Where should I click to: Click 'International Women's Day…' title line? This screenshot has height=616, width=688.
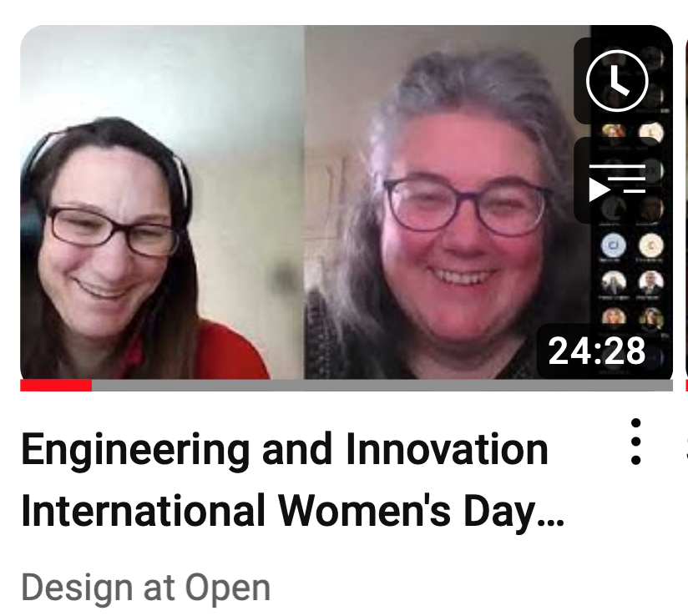[292, 512]
